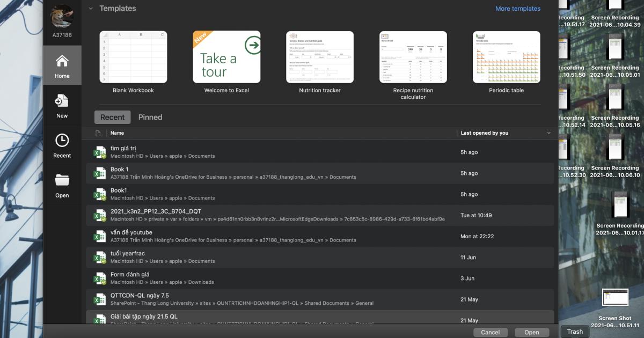Image resolution: width=644 pixels, height=338 pixels.
Task: Click file-type column header icon
Action: coord(98,133)
